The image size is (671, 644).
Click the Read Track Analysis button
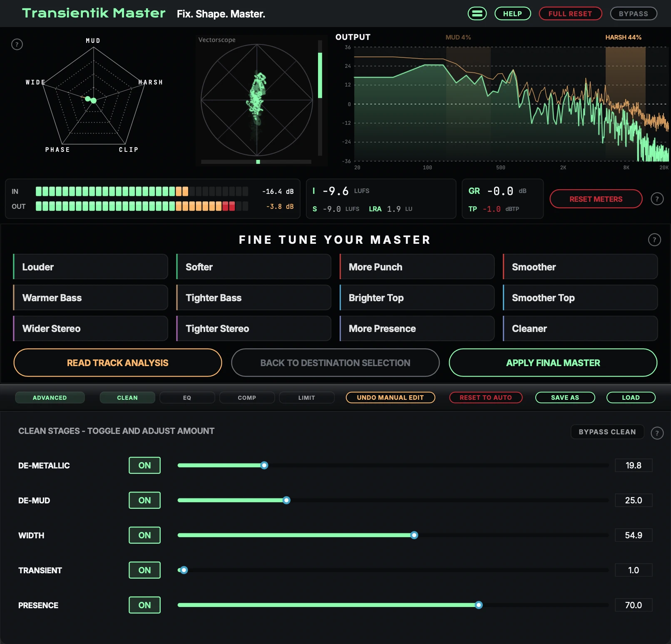point(118,363)
